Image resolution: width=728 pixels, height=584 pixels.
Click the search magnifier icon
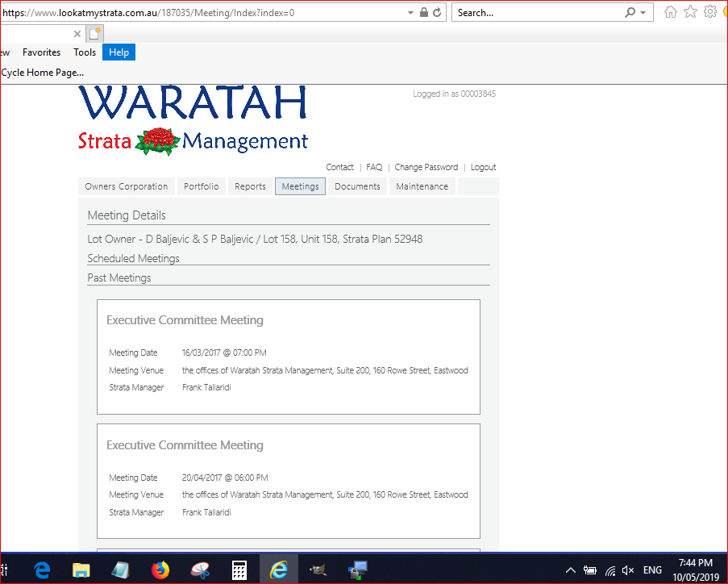pos(630,13)
